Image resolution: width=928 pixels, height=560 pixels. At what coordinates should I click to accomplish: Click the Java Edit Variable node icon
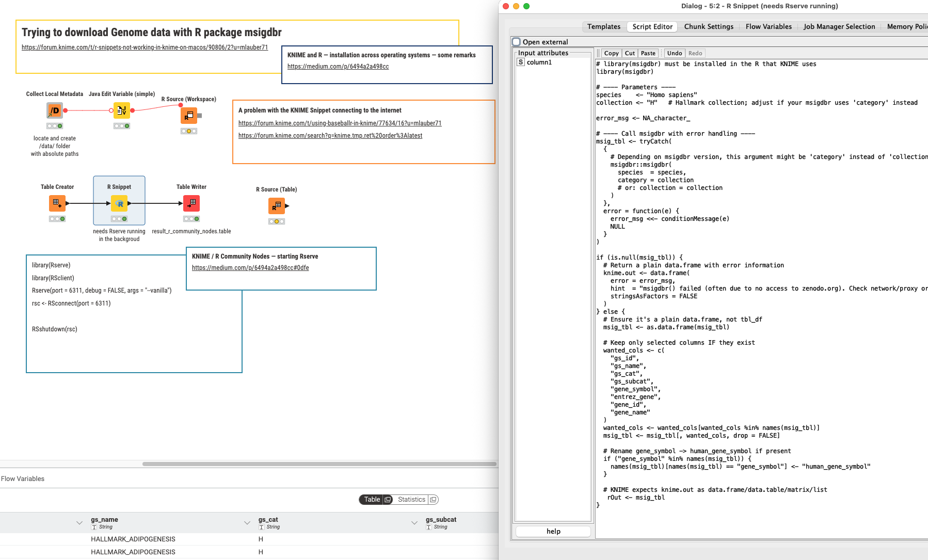tap(122, 110)
